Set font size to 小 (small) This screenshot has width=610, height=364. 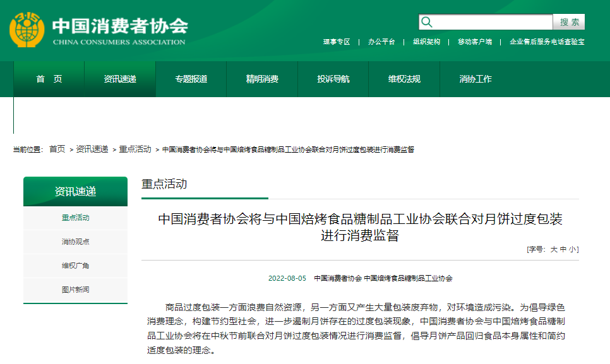coord(572,249)
